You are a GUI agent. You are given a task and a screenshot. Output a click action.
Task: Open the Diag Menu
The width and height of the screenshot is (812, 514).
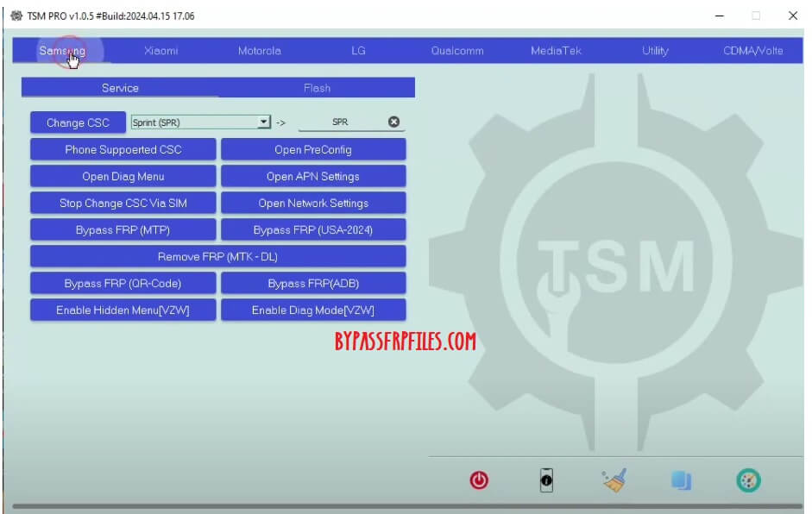point(123,176)
